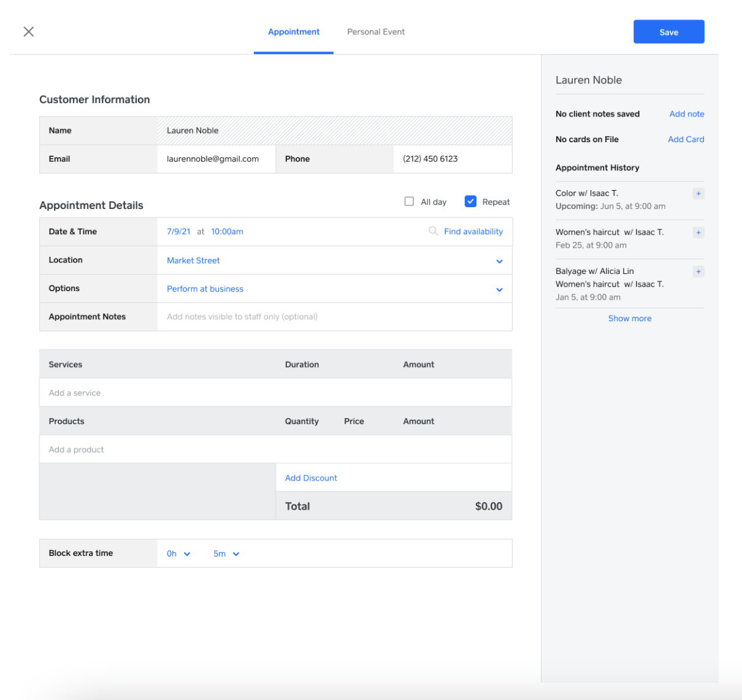Open the Options dropdown for Perform at business
Screen dimensions: 742x700
tap(499, 289)
